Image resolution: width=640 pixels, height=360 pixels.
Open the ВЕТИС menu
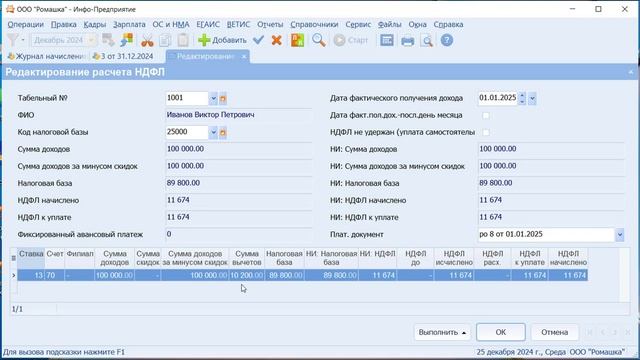click(x=238, y=24)
